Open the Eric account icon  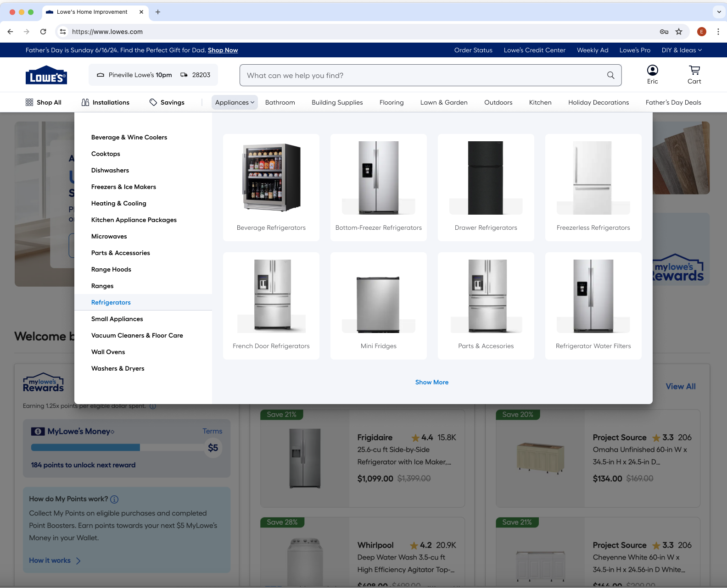652,75
